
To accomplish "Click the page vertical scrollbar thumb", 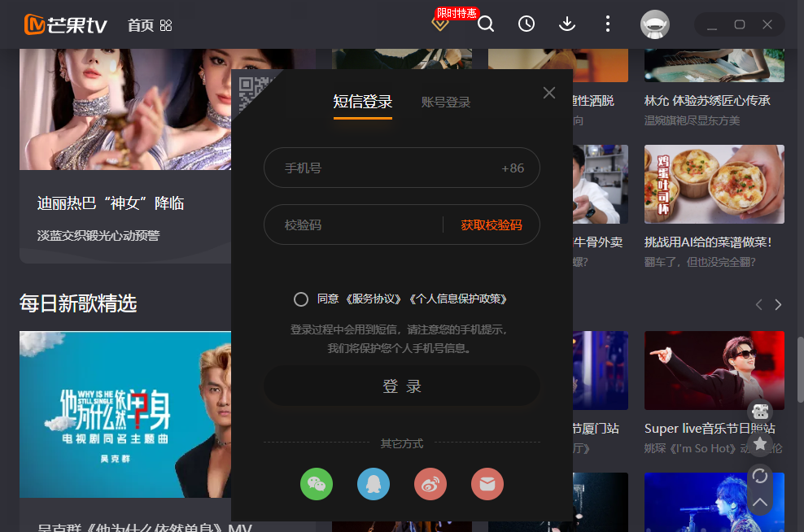I will pos(800,369).
